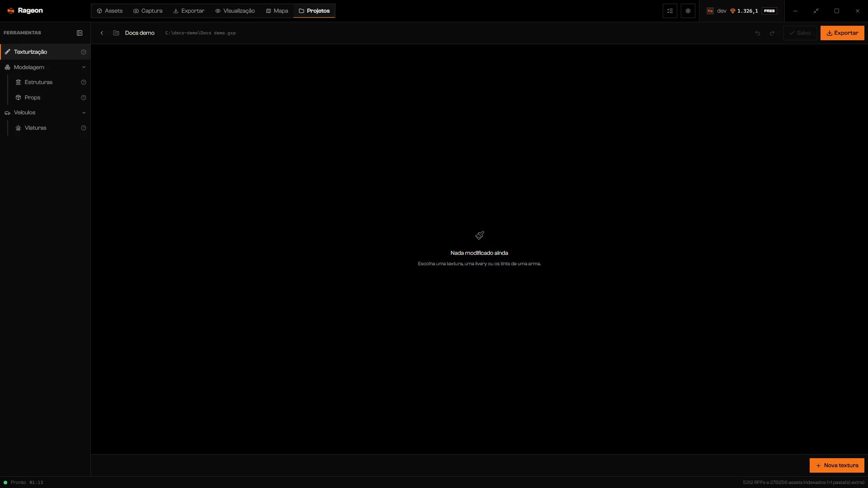The width and height of the screenshot is (868, 488).
Task: Click the FREE plan badge
Action: coord(769,11)
